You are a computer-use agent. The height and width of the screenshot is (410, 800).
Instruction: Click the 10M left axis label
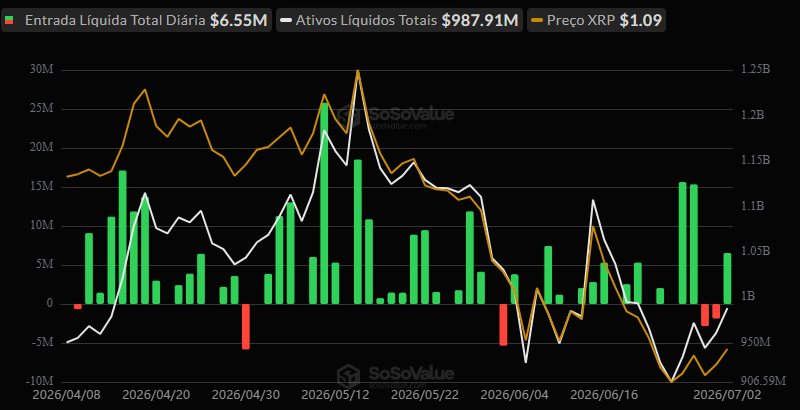click(x=43, y=226)
